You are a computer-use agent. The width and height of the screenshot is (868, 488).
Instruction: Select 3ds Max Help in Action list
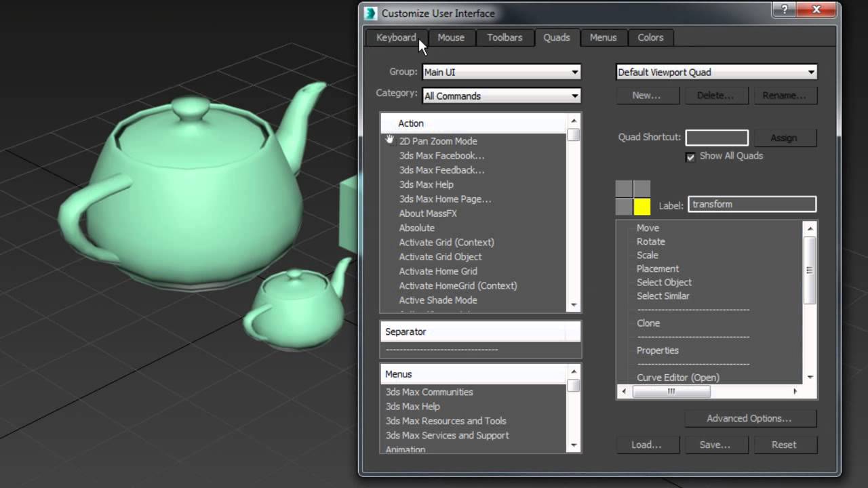[426, 184]
